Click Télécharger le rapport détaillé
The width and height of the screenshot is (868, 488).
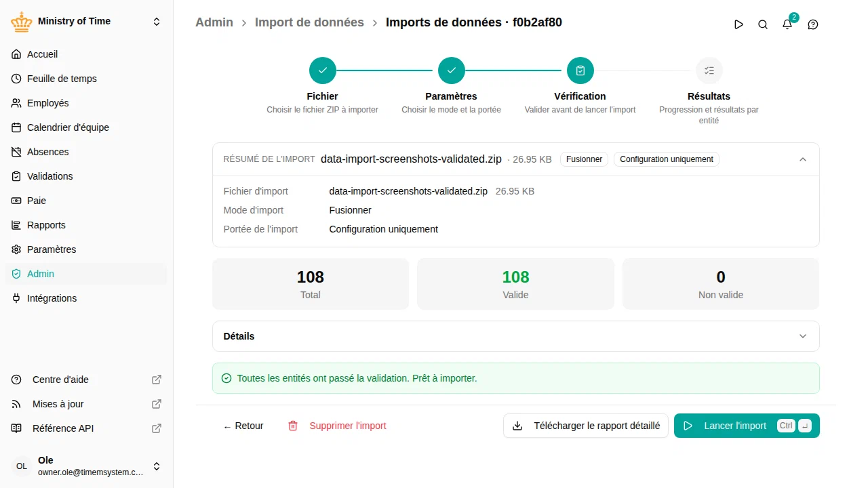586,426
